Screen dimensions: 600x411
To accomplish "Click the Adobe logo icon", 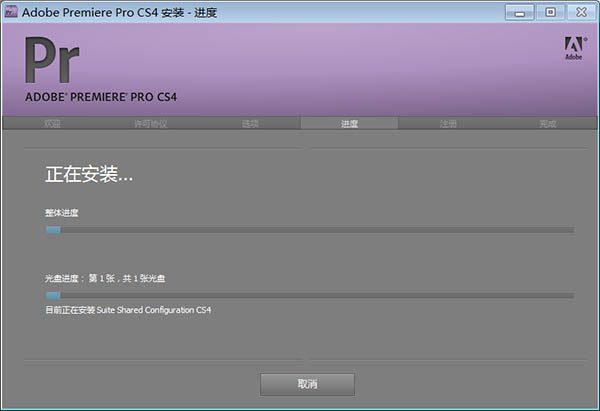I will click(574, 48).
